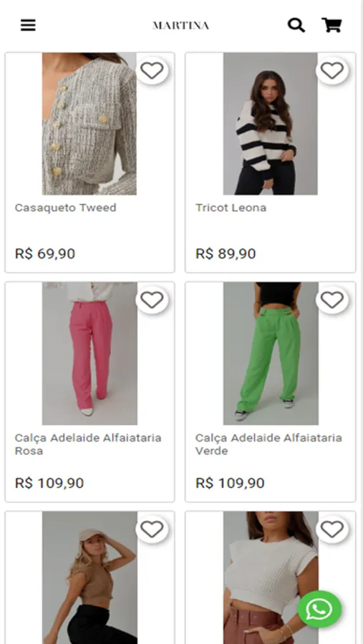Favorite the beige cap model product
The image size is (363, 644).
point(152,530)
